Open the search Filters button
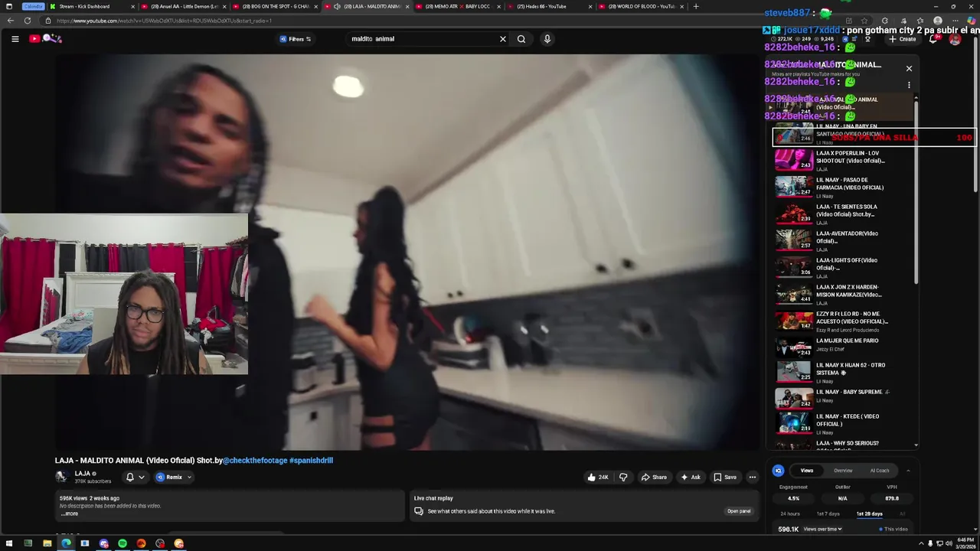Screen dimensions: 980x551 (296, 39)
